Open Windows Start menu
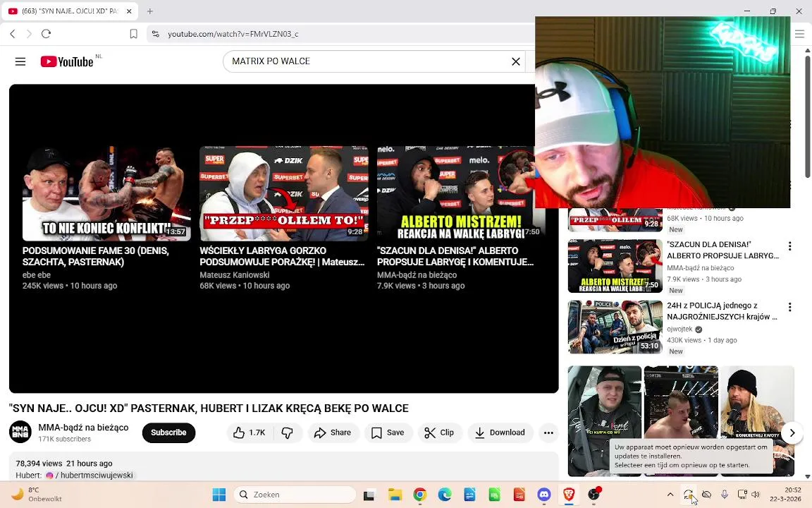 (219, 495)
